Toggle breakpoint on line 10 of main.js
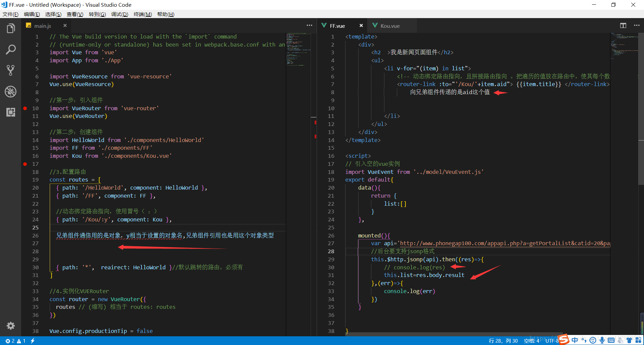Screen dimensions: 644x345 click(x=25, y=108)
